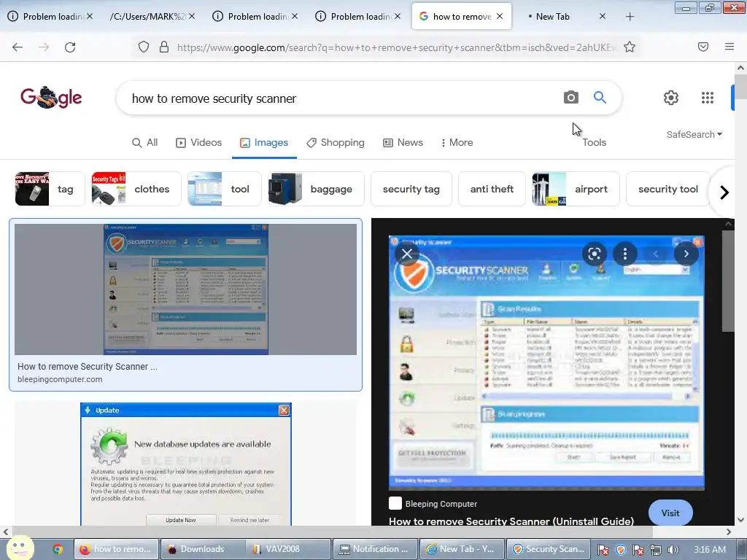Search by image using the camera icon
This screenshot has height=560, width=747.
click(570, 98)
